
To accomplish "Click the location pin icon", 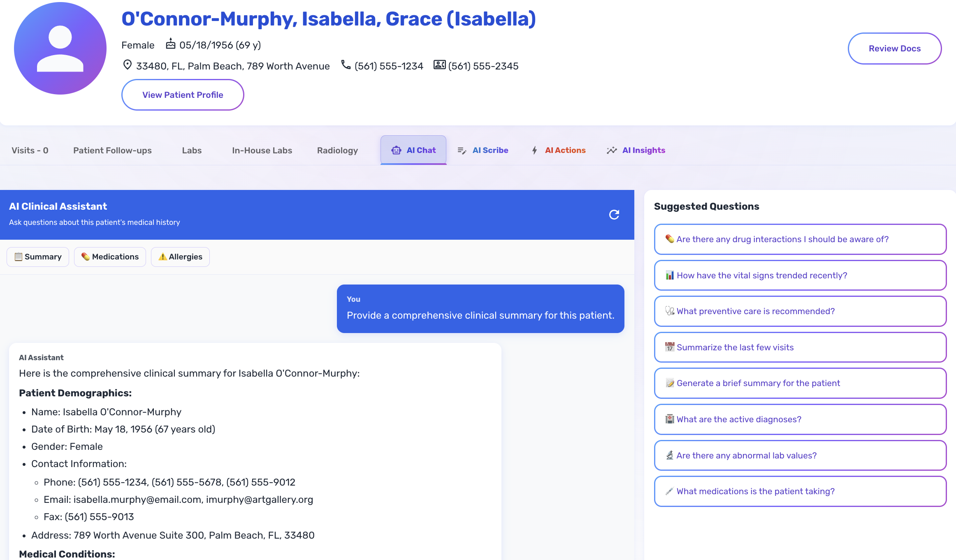I will [128, 65].
